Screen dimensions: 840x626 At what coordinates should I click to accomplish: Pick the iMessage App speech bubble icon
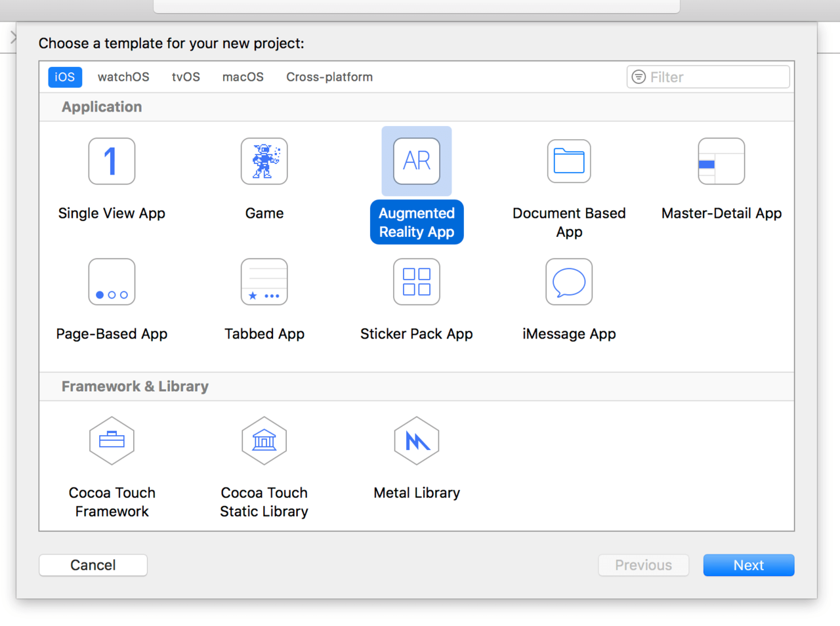(x=569, y=282)
